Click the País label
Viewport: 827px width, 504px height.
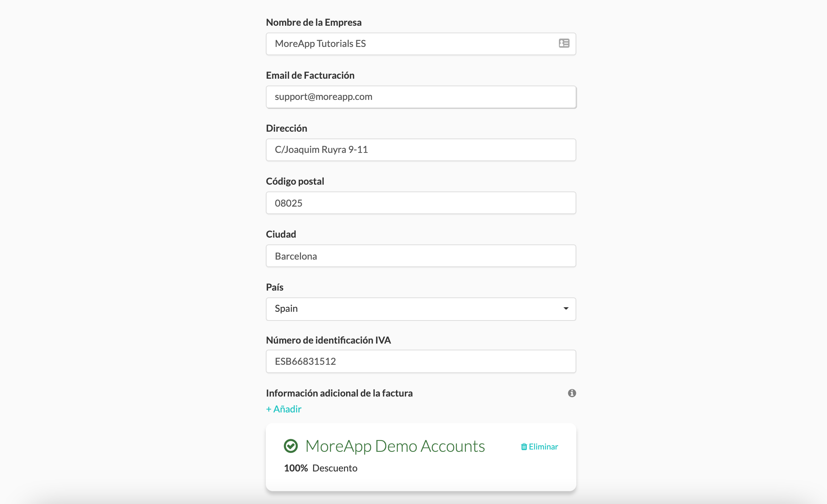[x=275, y=287]
